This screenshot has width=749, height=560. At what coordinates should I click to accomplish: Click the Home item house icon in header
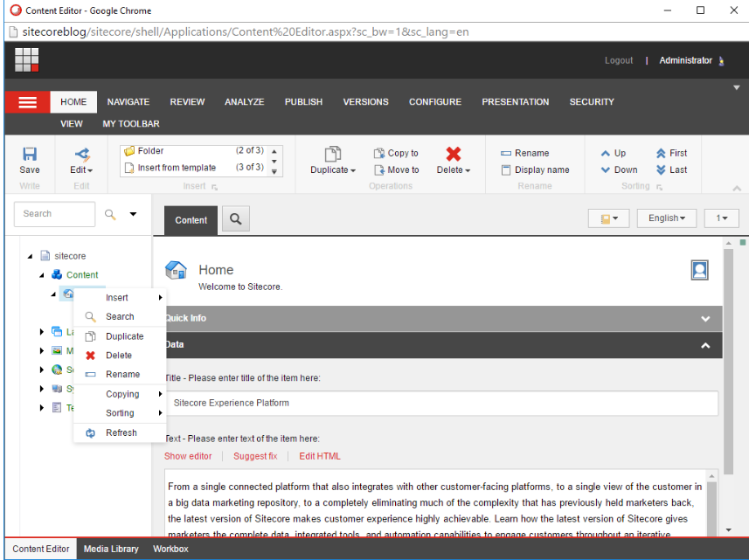point(176,270)
